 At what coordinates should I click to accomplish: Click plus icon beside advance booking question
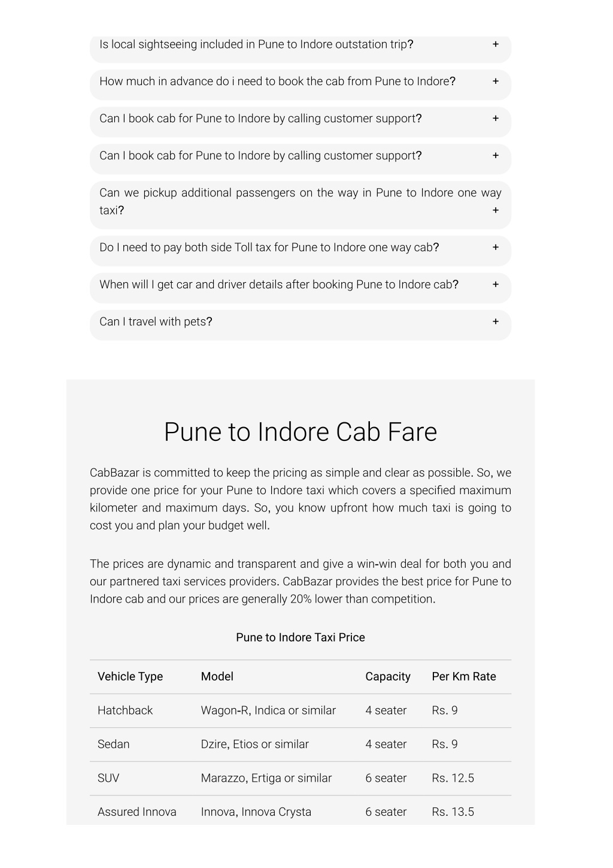click(x=495, y=81)
